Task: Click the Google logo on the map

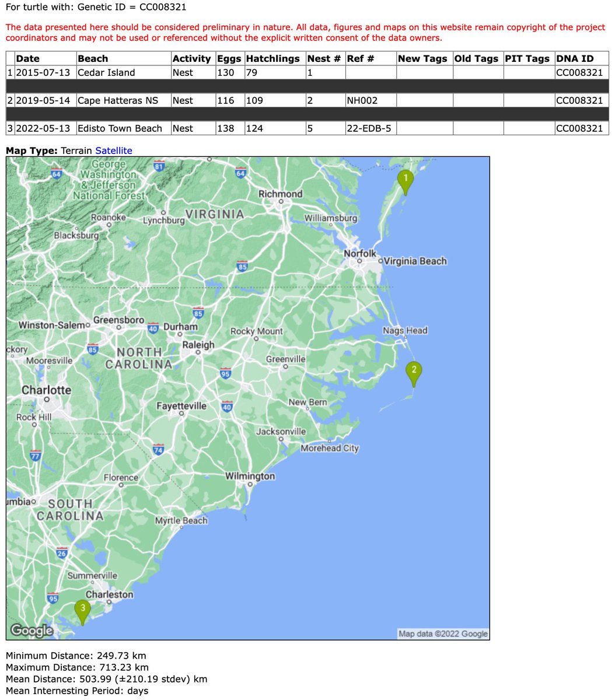Action: pyautogui.click(x=32, y=631)
